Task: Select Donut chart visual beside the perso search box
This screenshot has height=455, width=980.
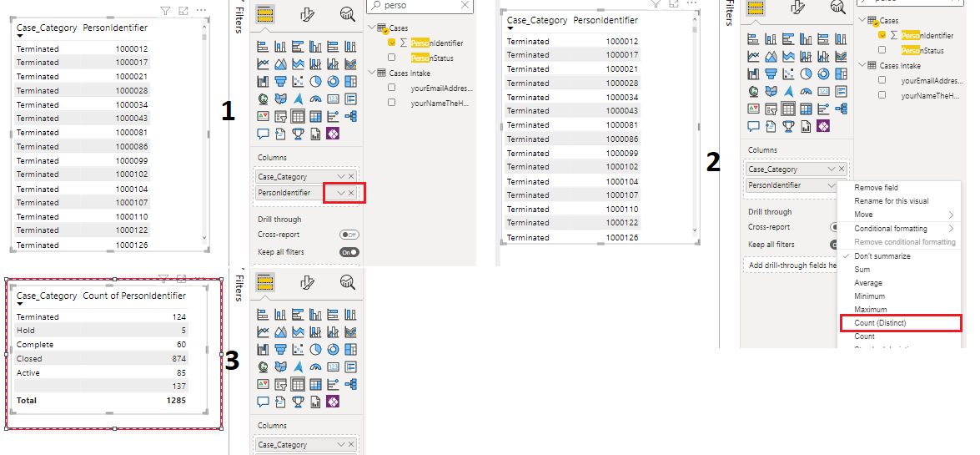Action: pyautogui.click(x=333, y=81)
